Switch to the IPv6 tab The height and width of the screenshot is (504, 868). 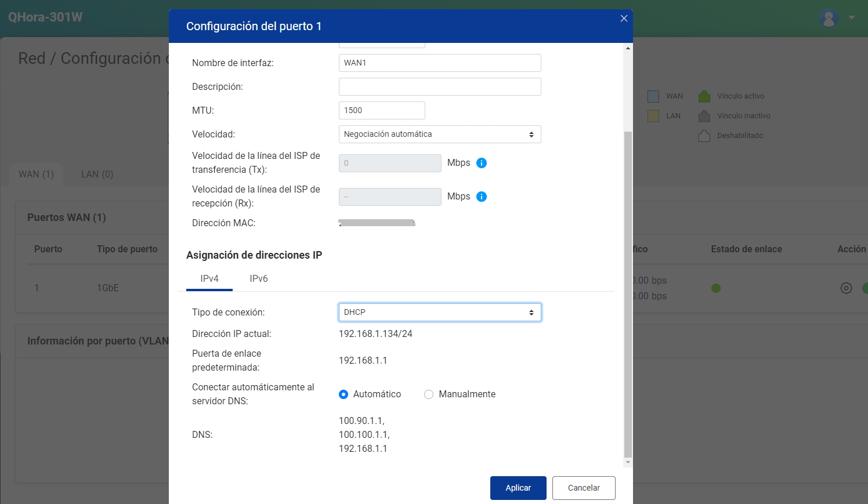click(x=259, y=279)
